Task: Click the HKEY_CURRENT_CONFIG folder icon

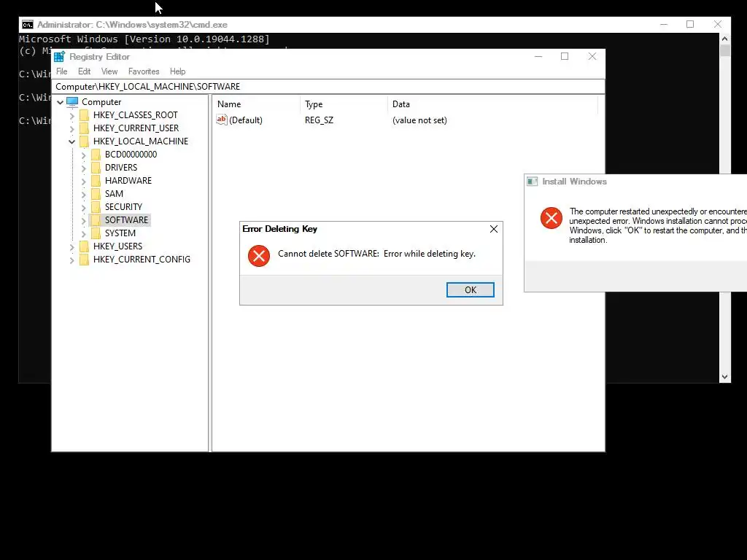Action: [x=85, y=260]
